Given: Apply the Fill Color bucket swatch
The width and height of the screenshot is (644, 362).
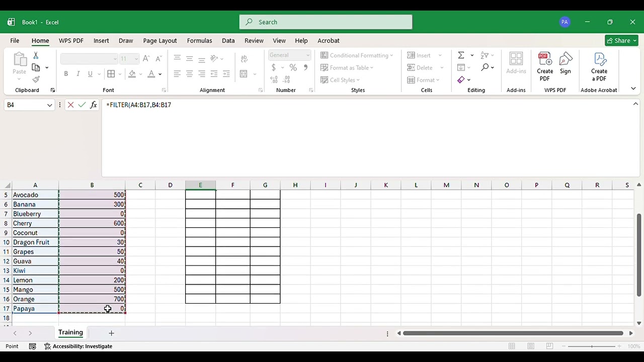Looking at the screenshot, I should tap(132, 74).
